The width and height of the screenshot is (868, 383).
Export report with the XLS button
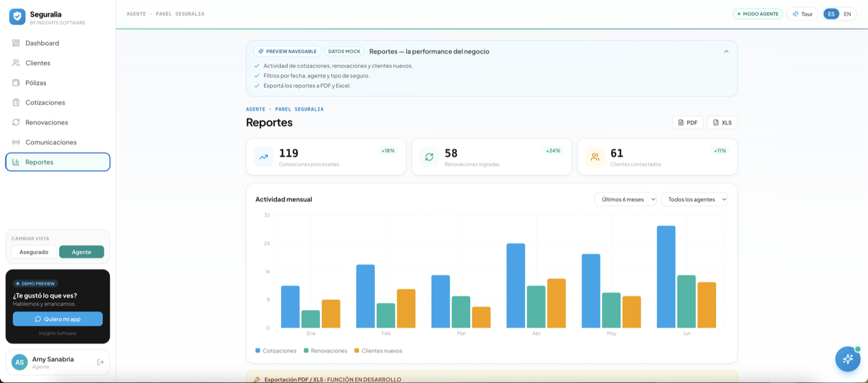(722, 122)
